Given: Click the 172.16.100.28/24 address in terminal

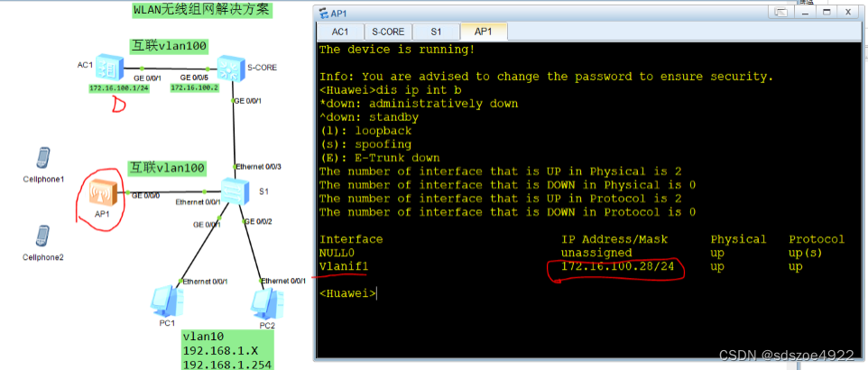Looking at the screenshot, I should (x=618, y=266).
